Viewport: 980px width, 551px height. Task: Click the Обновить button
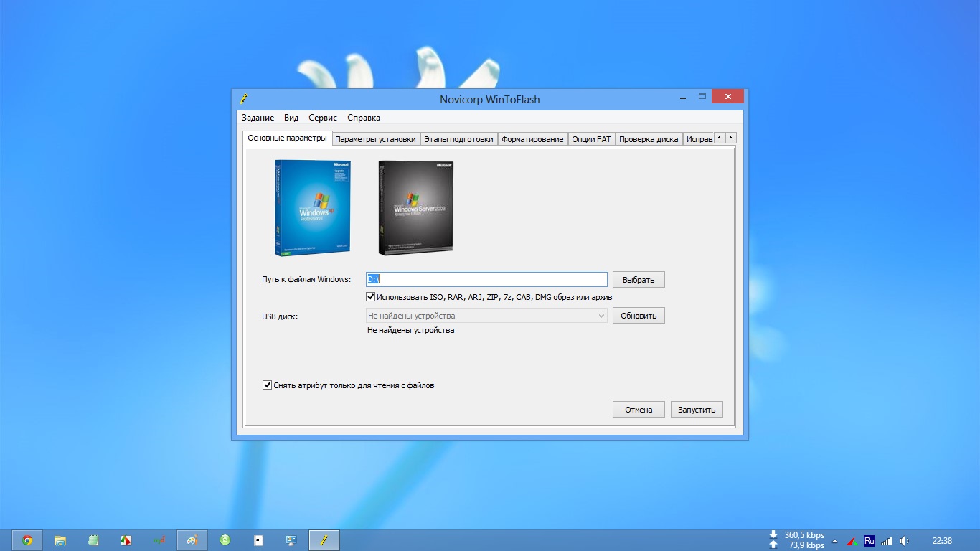coord(639,316)
